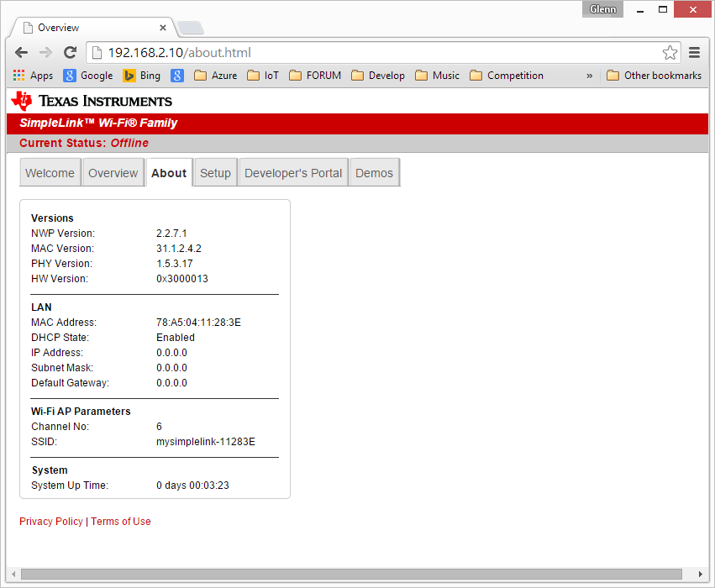Open the Terms of Use link
This screenshot has height=588, width=715.
click(x=121, y=522)
